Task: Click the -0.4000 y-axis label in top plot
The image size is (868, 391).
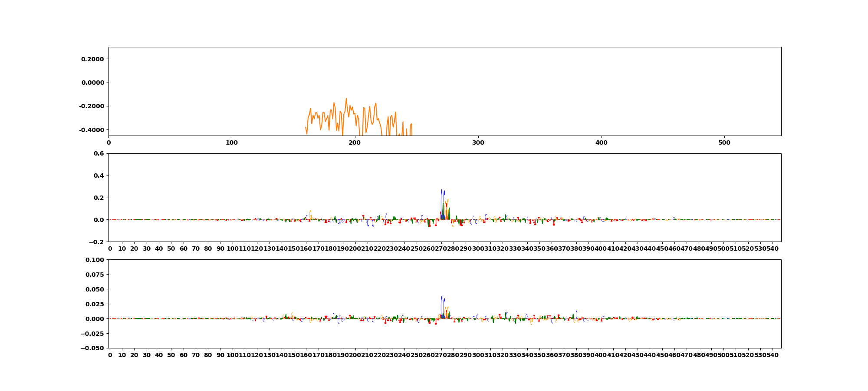Action: (x=91, y=130)
